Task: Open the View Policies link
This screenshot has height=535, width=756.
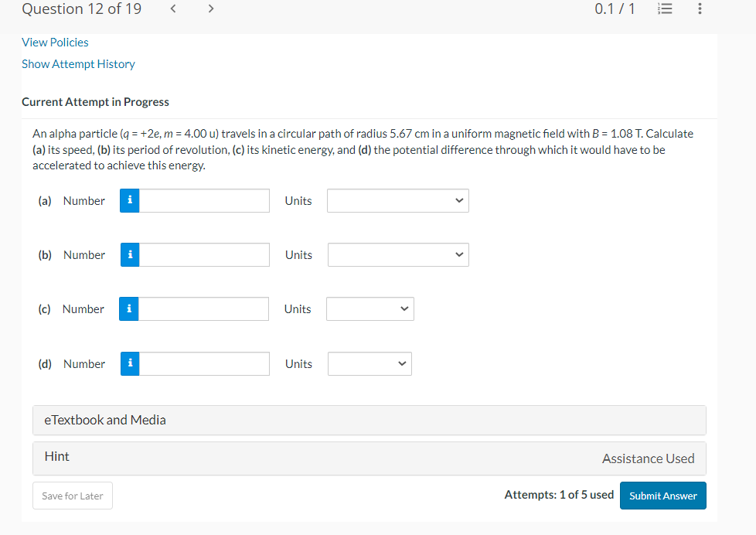Action: 55,43
